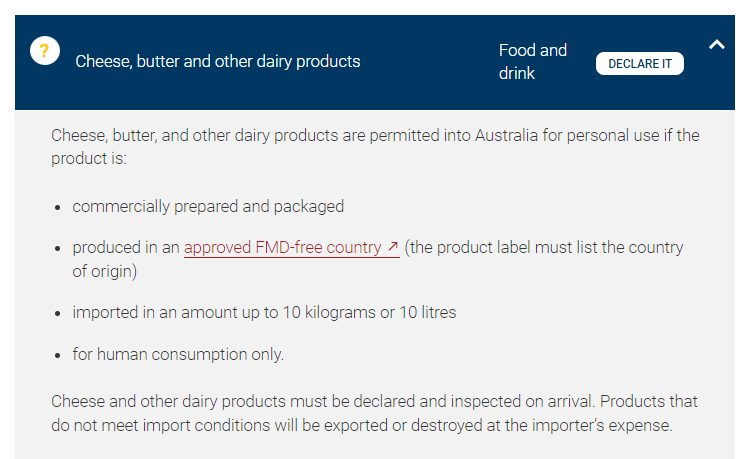Click the external link arrow icon

(x=393, y=246)
